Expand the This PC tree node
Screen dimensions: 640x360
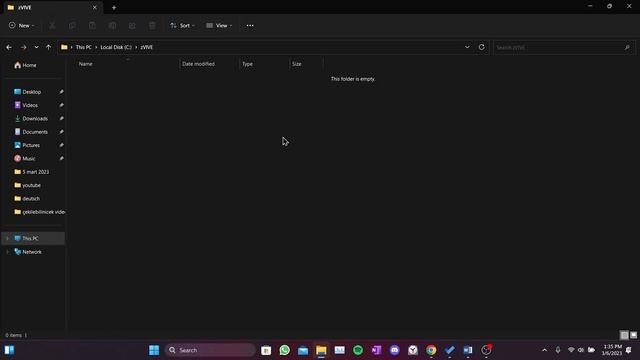tap(7, 238)
